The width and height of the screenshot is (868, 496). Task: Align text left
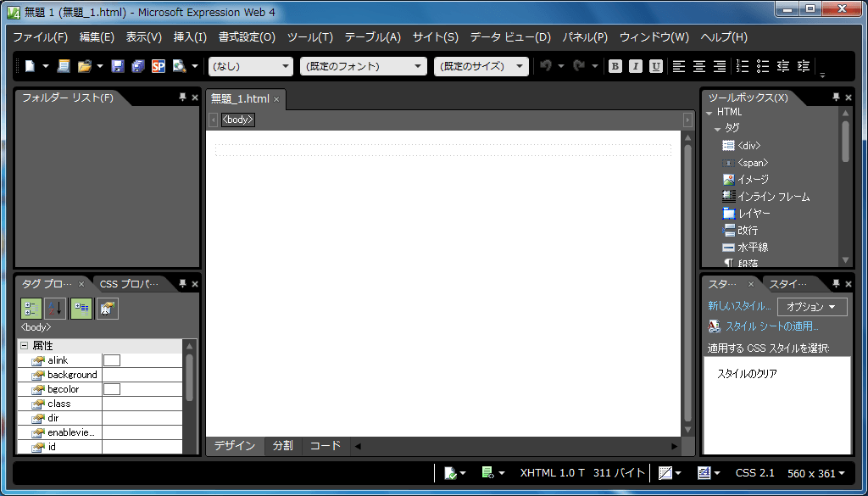click(679, 66)
